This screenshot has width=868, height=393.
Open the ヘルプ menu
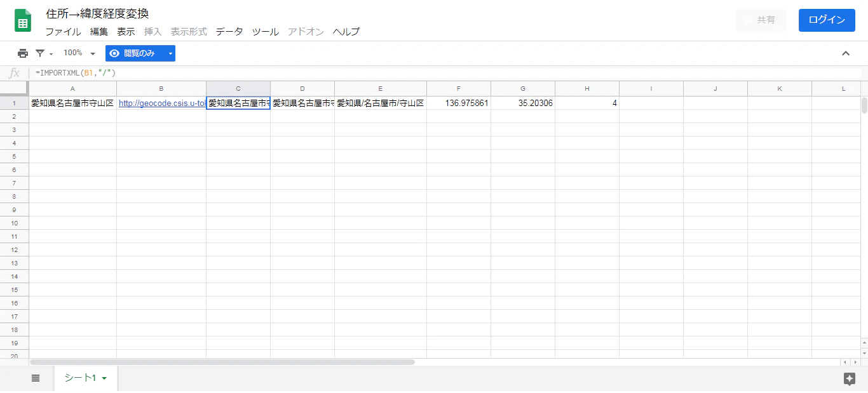(x=346, y=31)
